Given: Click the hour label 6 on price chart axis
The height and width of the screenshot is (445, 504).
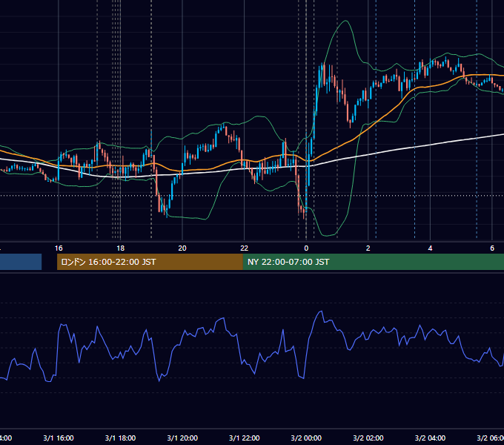Looking at the screenshot, I should tap(492, 248).
